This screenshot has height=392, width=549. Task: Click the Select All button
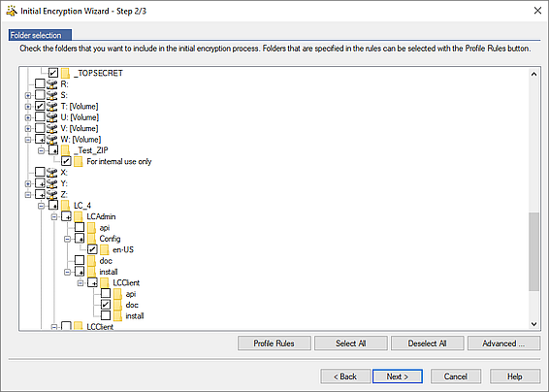[x=351, y=343]
